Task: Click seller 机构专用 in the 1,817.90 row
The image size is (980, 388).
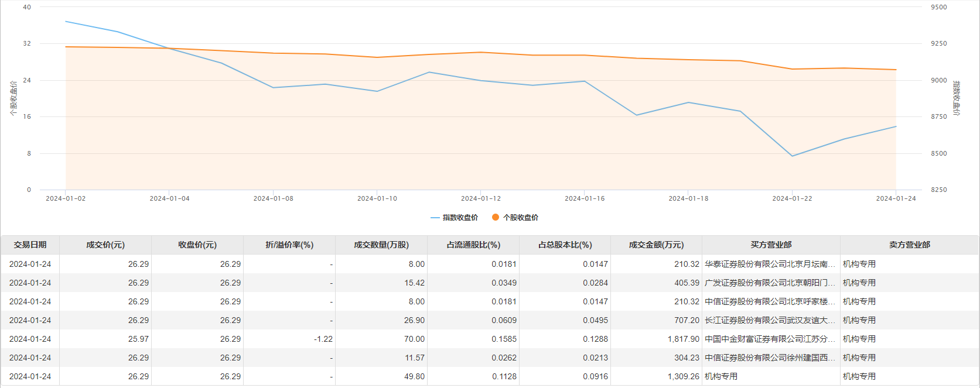Action: click(859, 339)
